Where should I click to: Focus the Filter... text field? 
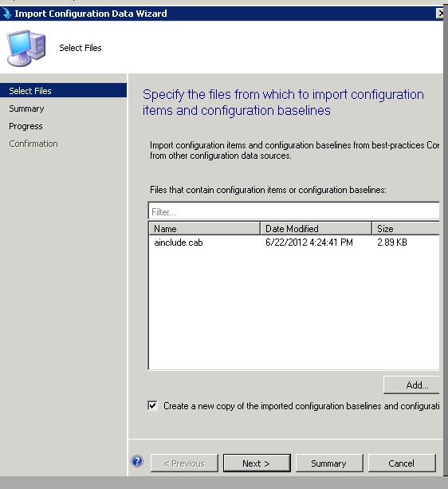(294, 211)
